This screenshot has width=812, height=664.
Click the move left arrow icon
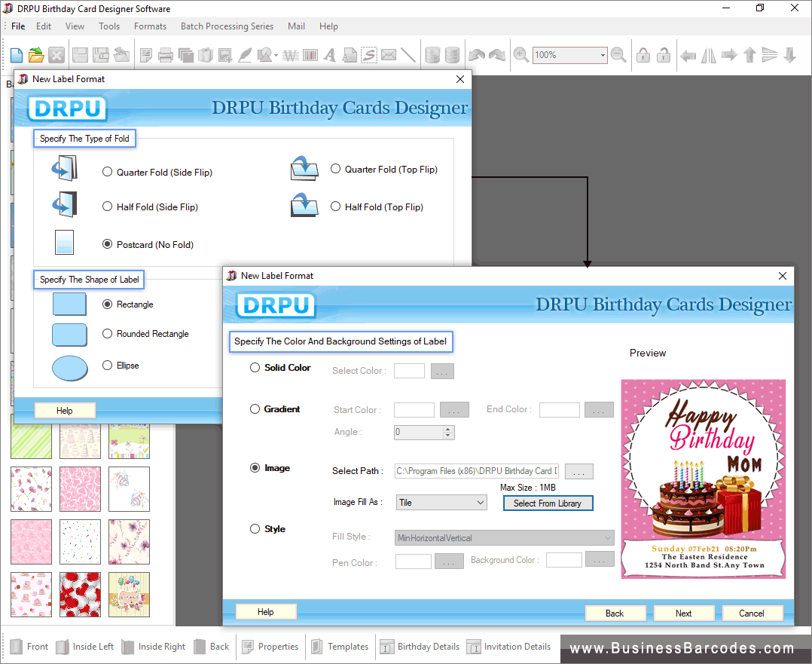click(x=688, y=55)
